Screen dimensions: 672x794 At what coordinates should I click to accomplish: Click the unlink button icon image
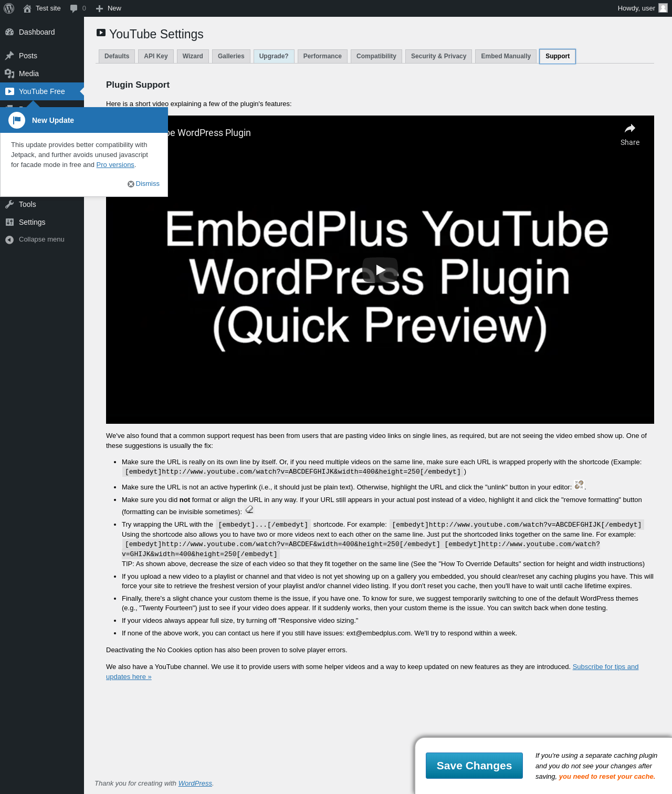coord(579,485)
